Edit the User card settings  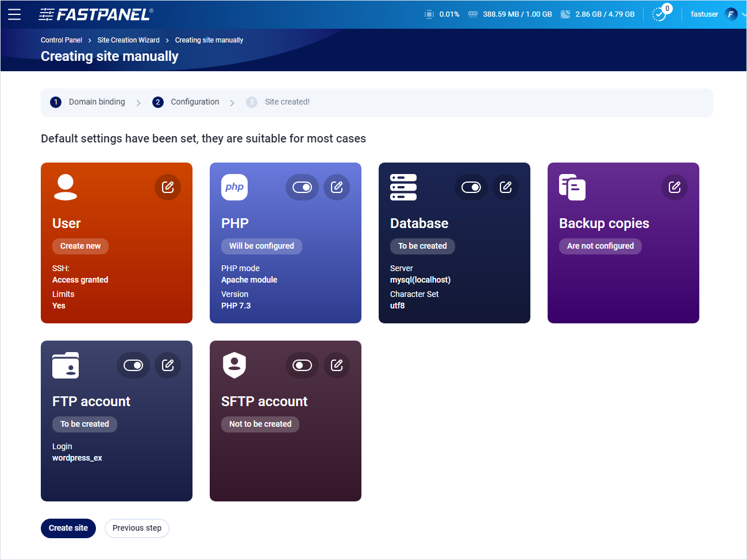pyautogui.click(x=168, y=187)
